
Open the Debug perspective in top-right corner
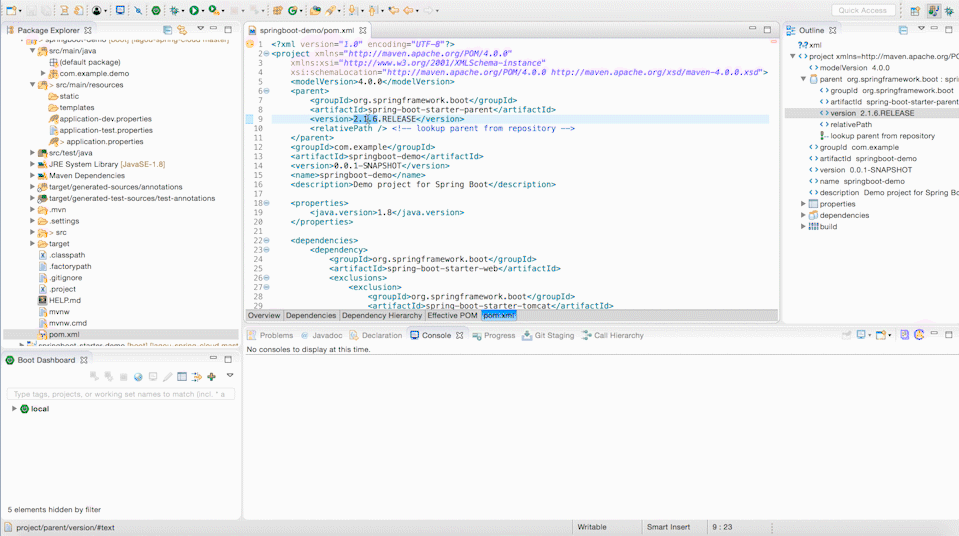point(950,10)
